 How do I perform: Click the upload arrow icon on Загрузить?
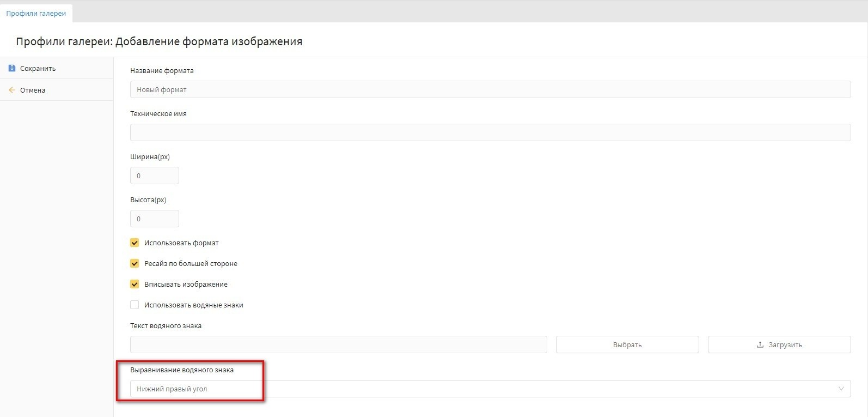click(x=760, y=345)
